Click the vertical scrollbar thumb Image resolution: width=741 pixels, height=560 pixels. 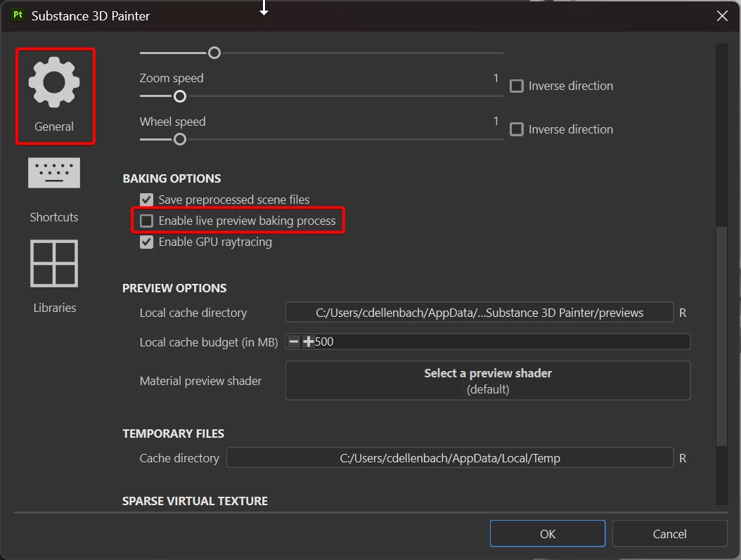click(x=721, y=336)
